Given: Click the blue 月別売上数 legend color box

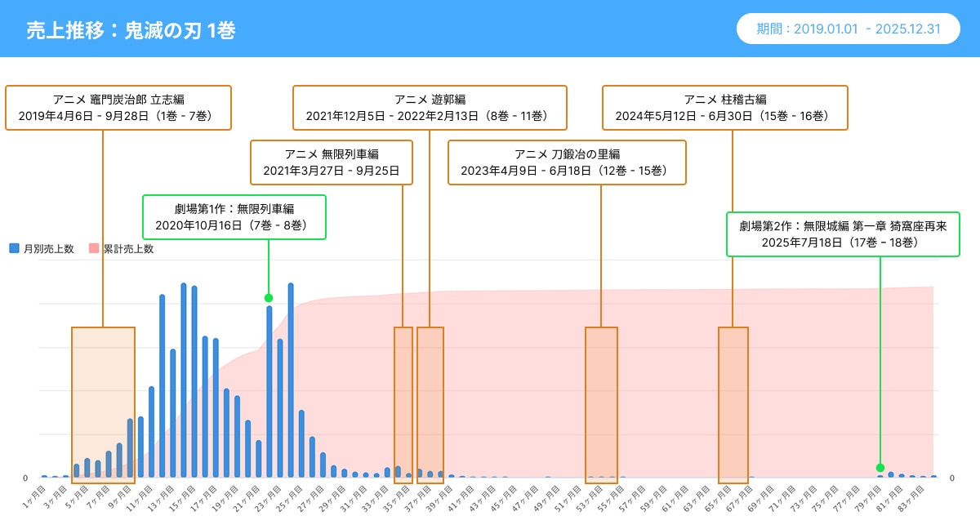Looking at the screenshot, I should [x=14, y=249].
